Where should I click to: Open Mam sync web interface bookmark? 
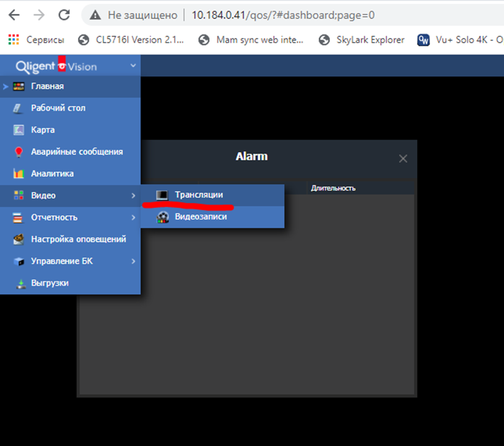coord(251,40)
